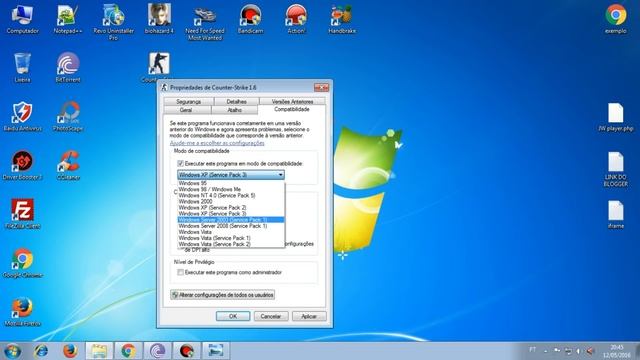Select exemplo Chrome shortcut on desktop
The width and height of the screenshot is (640, 360).
click(x=616, y=19)
